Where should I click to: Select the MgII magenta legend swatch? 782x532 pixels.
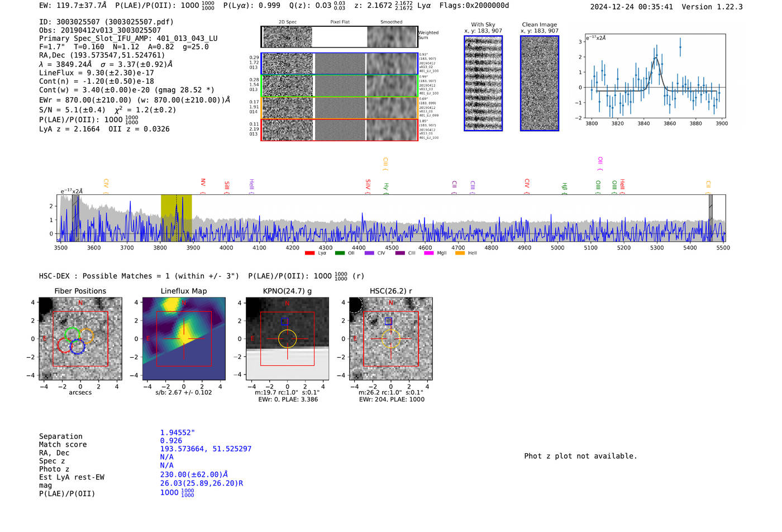click(429, 253)
